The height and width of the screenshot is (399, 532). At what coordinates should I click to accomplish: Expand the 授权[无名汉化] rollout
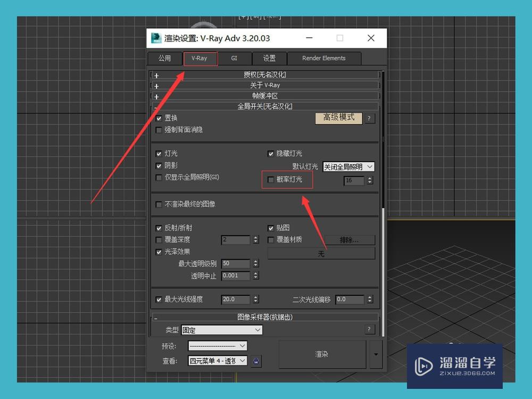click(264, 74)
